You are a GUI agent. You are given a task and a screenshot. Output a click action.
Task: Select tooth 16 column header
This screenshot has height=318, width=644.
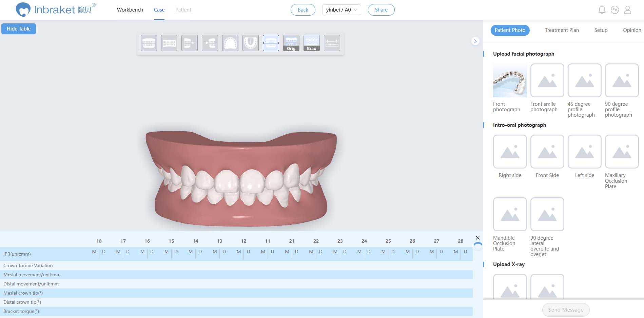point(147,241)
